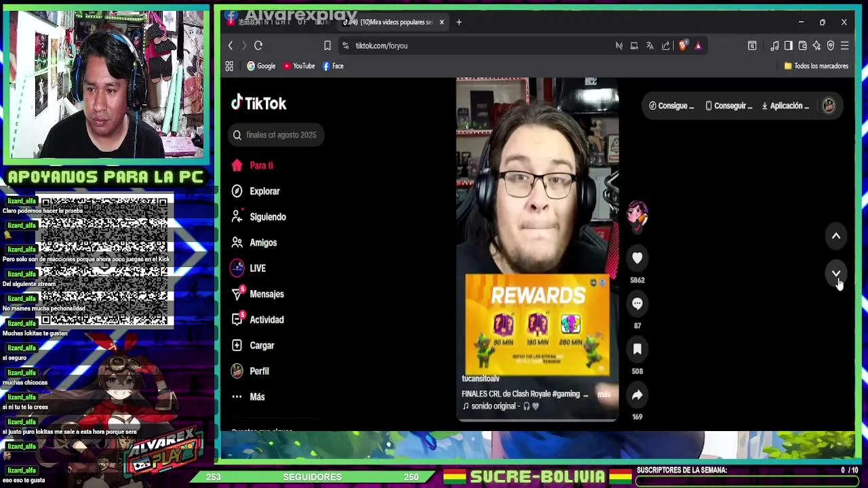
Task: Open profile avatar menu top right
Action: tap(829, 106)
